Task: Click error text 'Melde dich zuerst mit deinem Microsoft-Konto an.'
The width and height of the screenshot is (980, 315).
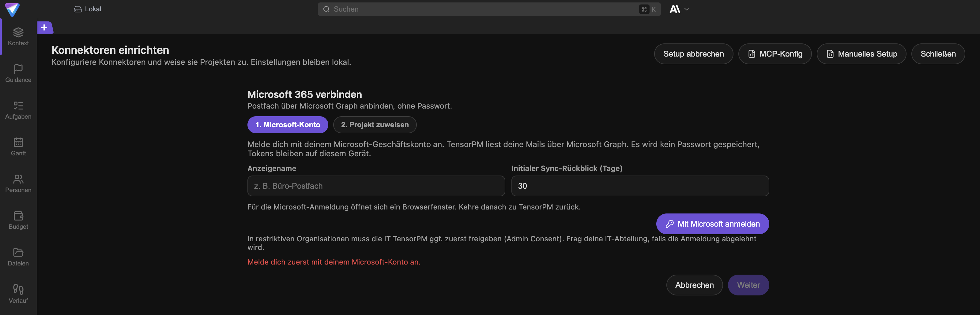Action: click(334, 262)
